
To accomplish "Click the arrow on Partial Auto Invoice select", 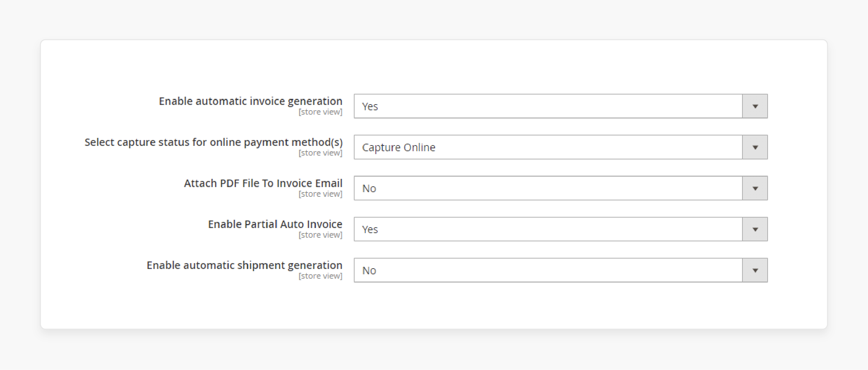I will coord(755,229).
